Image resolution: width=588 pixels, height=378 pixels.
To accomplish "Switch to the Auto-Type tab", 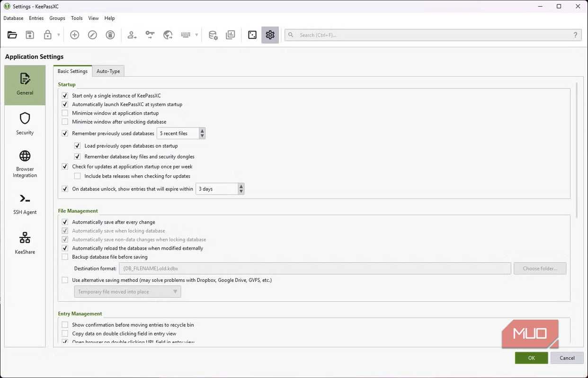I will click(x=108, y=71).
